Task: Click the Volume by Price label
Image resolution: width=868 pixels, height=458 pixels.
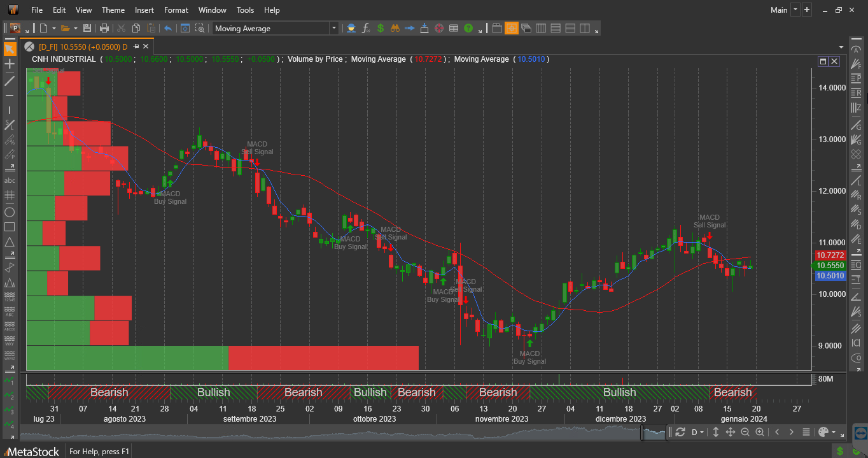Action: 316,59
